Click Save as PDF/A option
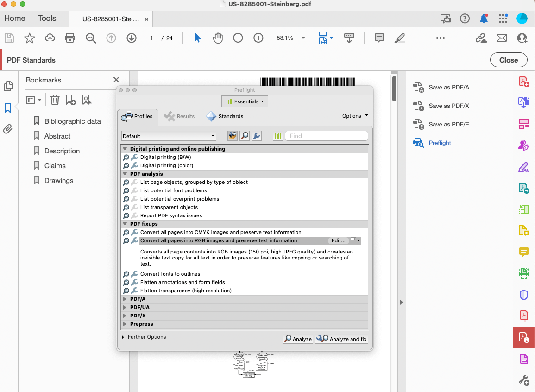Screen dimensions: 535x392 (x=448, y=87)
